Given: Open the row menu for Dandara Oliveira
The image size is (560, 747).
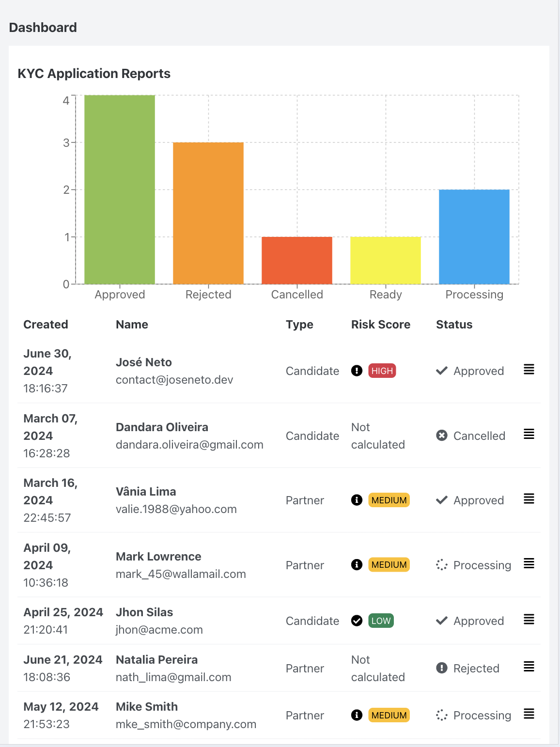Looking at the screenshot, I should pos(529,434).
